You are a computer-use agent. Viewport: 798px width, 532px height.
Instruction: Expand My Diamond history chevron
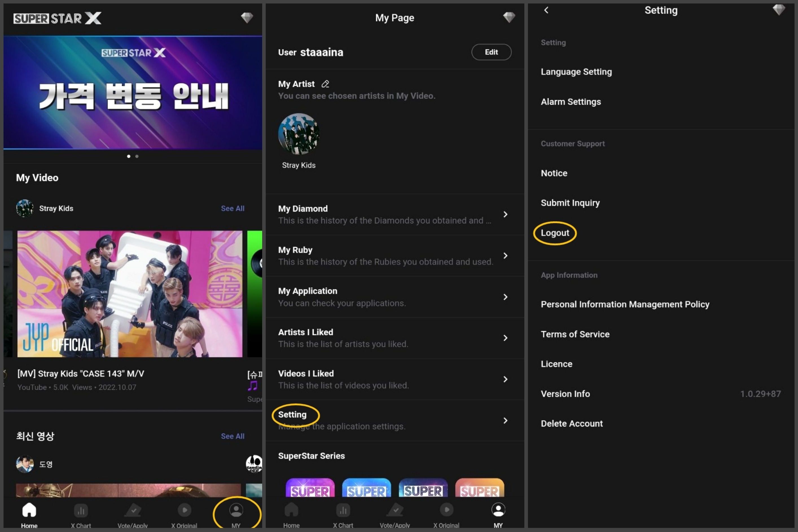pos(505,214)
